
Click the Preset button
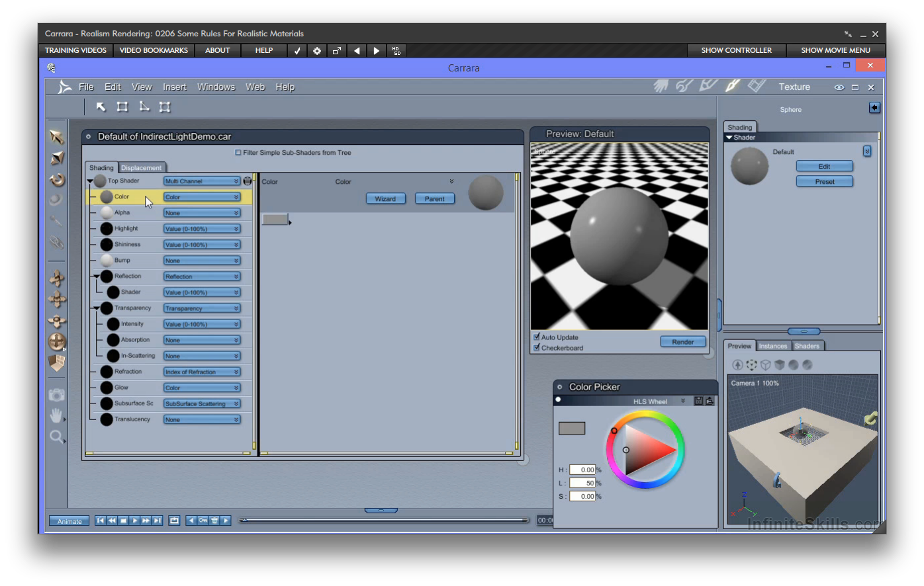[x=824, y=181]
